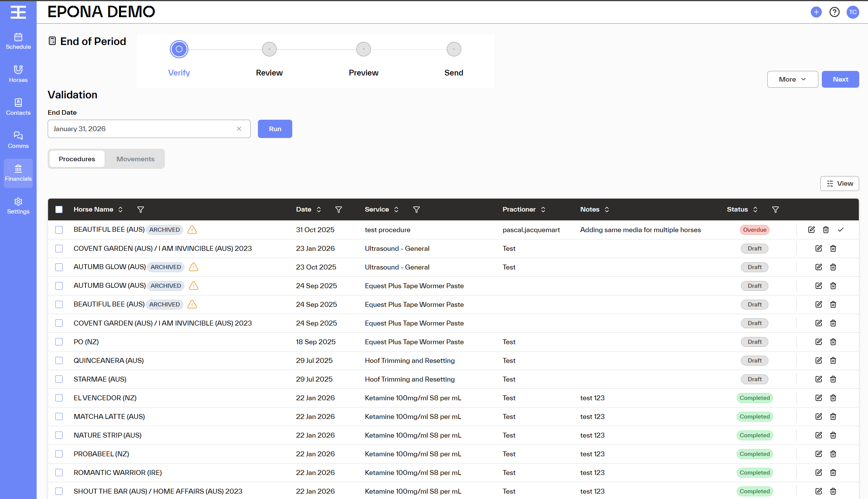The image size is (868, 499).
Task: Click the blue plus add icon
Action: [x=816, y=12]
